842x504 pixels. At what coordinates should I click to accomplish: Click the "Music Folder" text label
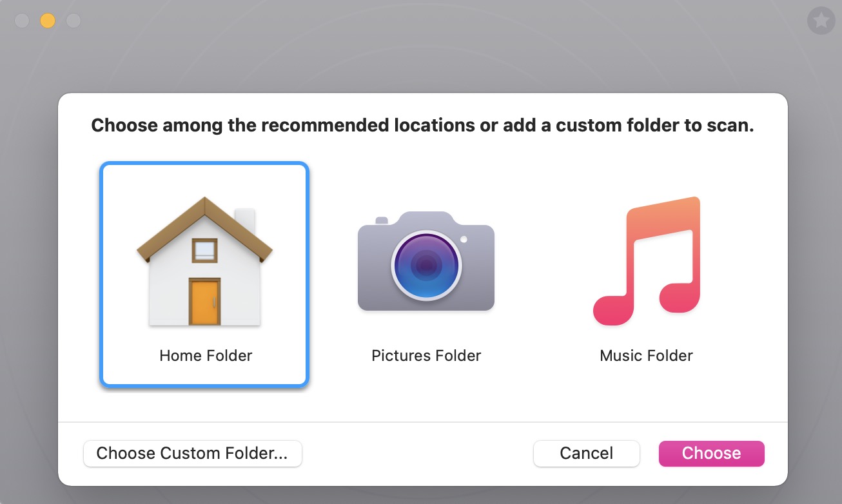coord(647,356)
